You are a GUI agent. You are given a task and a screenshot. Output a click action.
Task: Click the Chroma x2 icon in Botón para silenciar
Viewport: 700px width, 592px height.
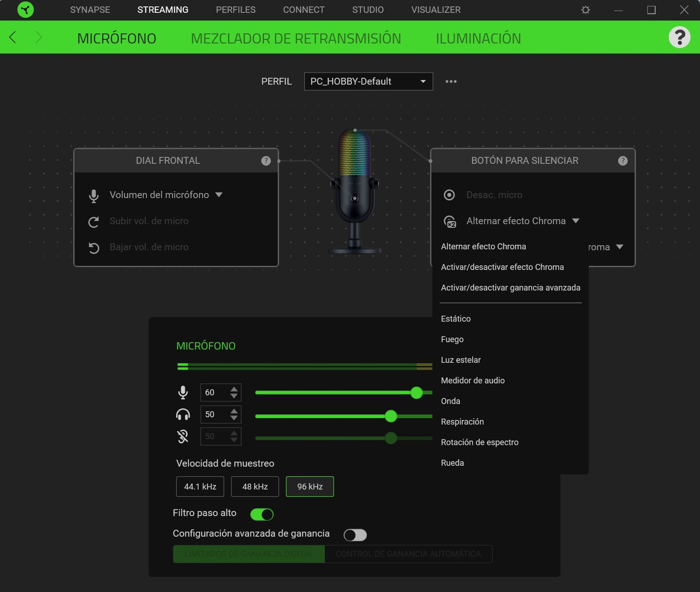coord(450,221)
